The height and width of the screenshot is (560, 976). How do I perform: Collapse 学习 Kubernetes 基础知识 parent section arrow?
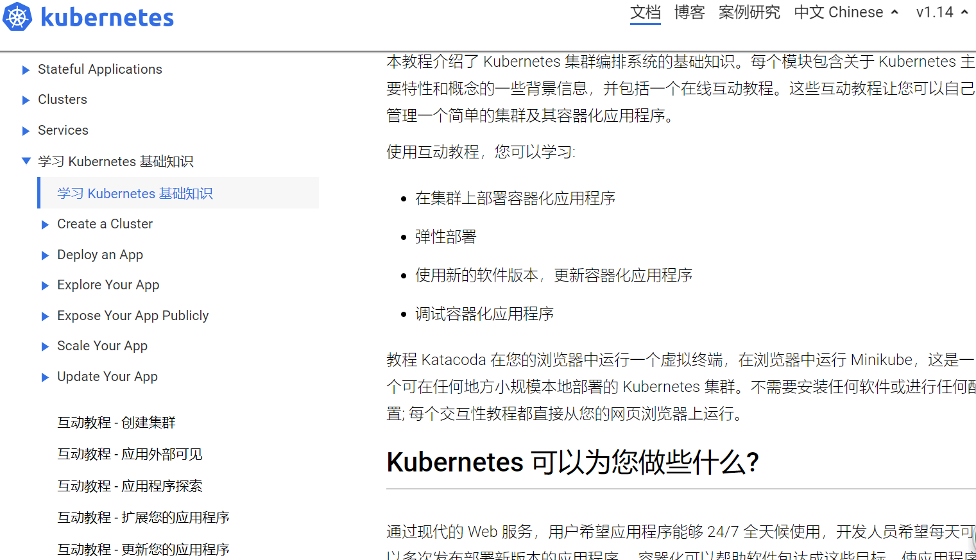click(26, 161)
